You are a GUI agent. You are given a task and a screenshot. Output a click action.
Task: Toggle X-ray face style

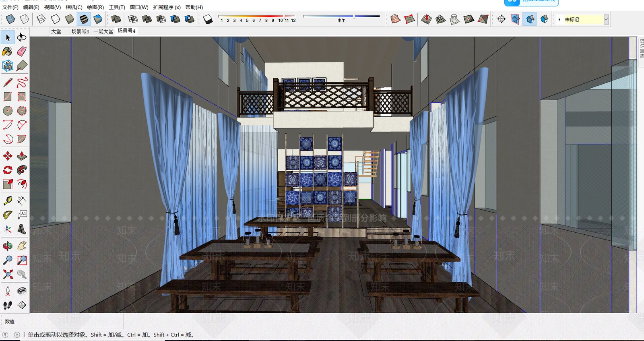pyautogui.click(x=10, y=19)
